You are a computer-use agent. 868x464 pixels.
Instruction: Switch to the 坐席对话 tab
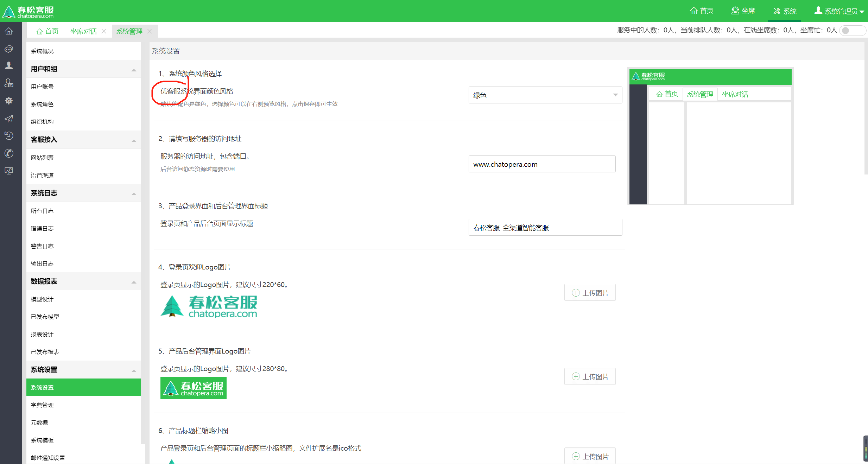coord(83,31)
